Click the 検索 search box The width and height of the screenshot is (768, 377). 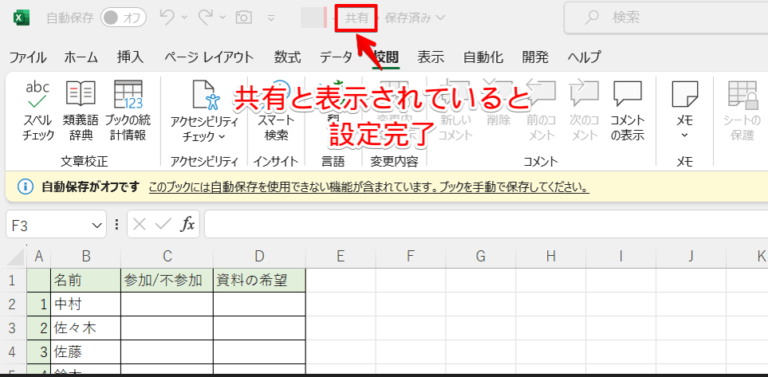click(666, 18)
